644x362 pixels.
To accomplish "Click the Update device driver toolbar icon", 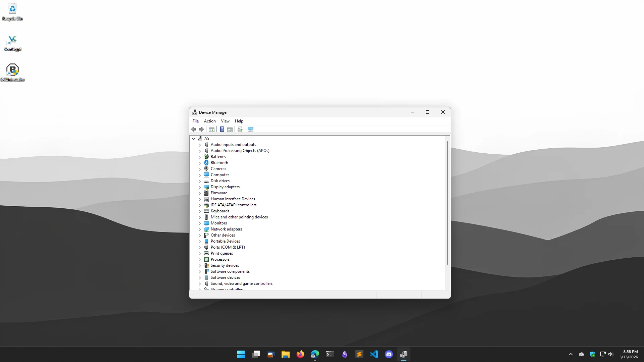I will pyautogui.click(x=240, y=130).
